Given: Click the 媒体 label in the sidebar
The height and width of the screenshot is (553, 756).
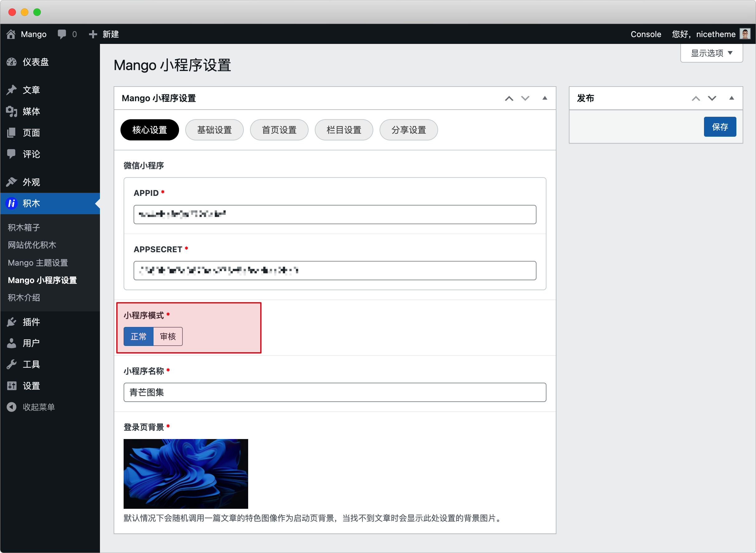Looking at the screenshot, I should click(31, 111).
